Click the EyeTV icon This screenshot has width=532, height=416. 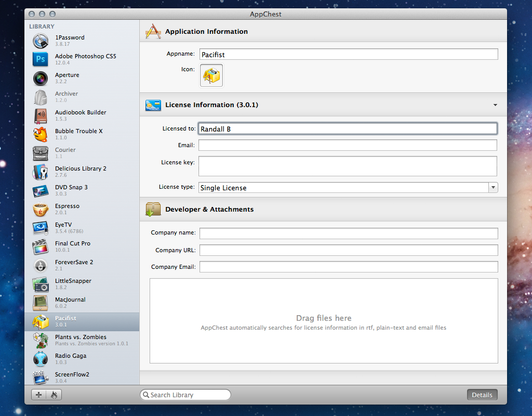41,228
